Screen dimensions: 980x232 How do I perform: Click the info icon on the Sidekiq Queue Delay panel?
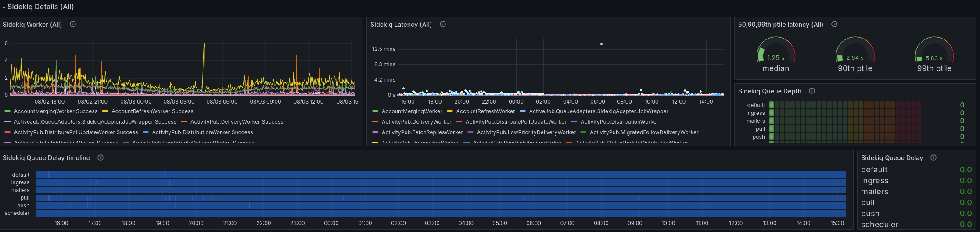pos(933,158)
